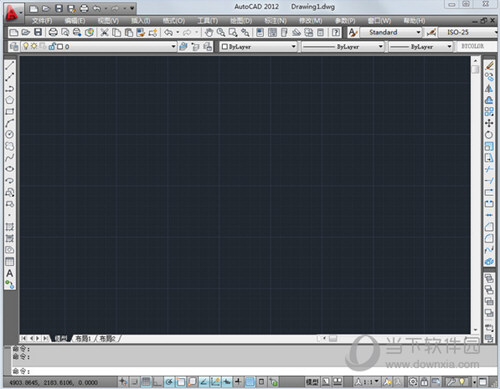Select the Mirror modify tool

tap(489, 88)
